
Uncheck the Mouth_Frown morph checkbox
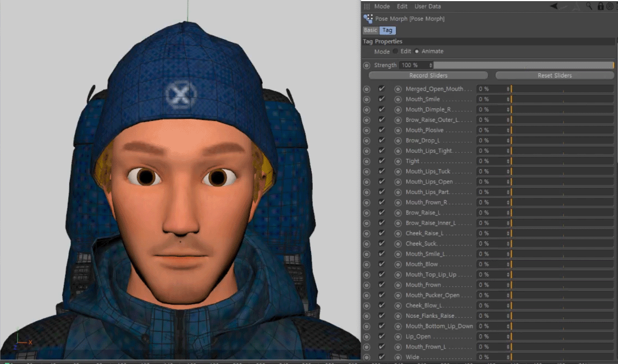(382, 284)
